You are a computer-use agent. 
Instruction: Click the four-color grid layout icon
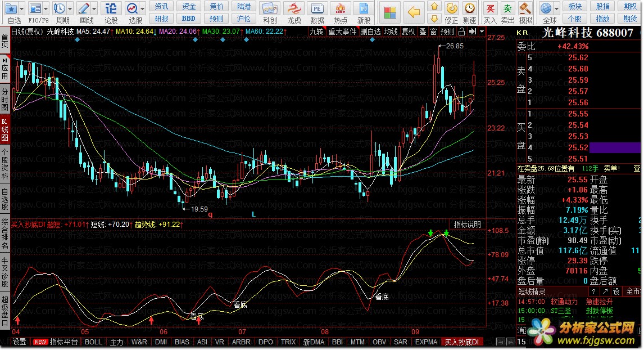[x=390, y=12]
